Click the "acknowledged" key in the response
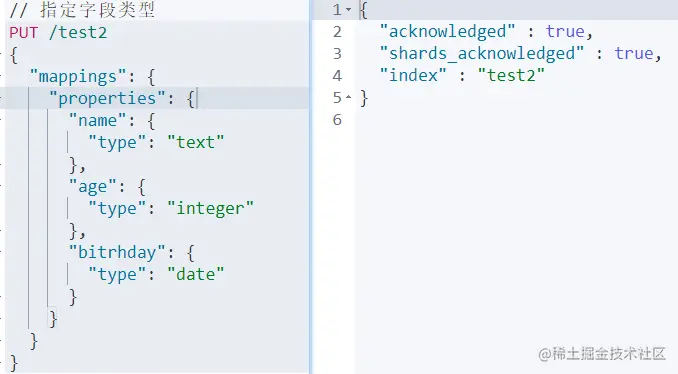 point(448,32)
